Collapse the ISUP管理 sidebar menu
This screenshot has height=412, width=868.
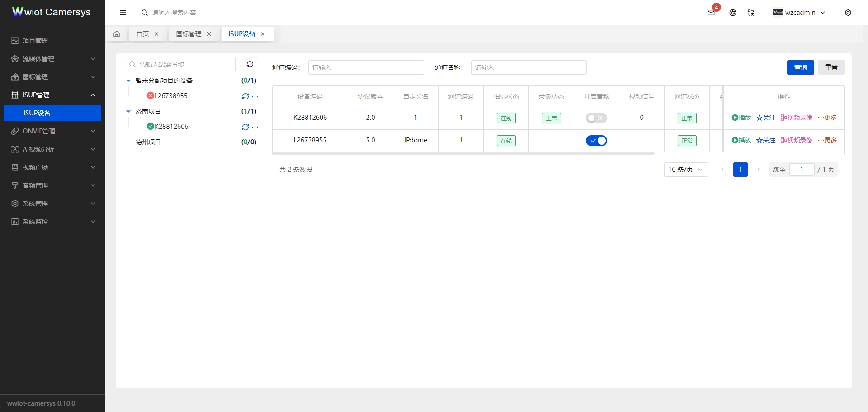click(x=52, y=95)
